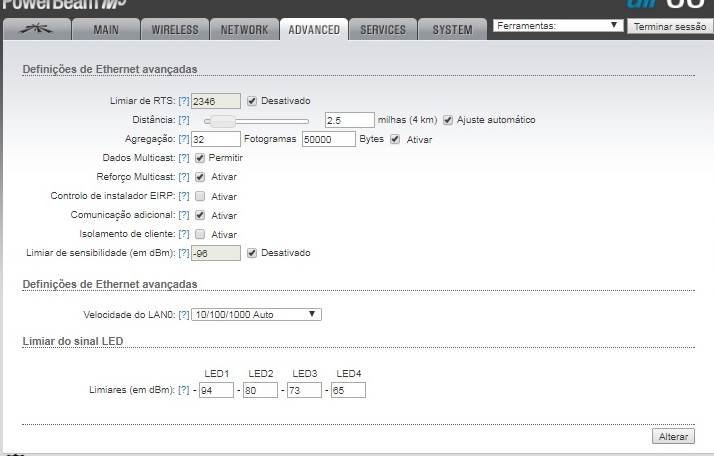Toggle Agregação Ativar checkbox
Image resolution: width=714 pixels, height=456 pixels.
coord(395,139)
